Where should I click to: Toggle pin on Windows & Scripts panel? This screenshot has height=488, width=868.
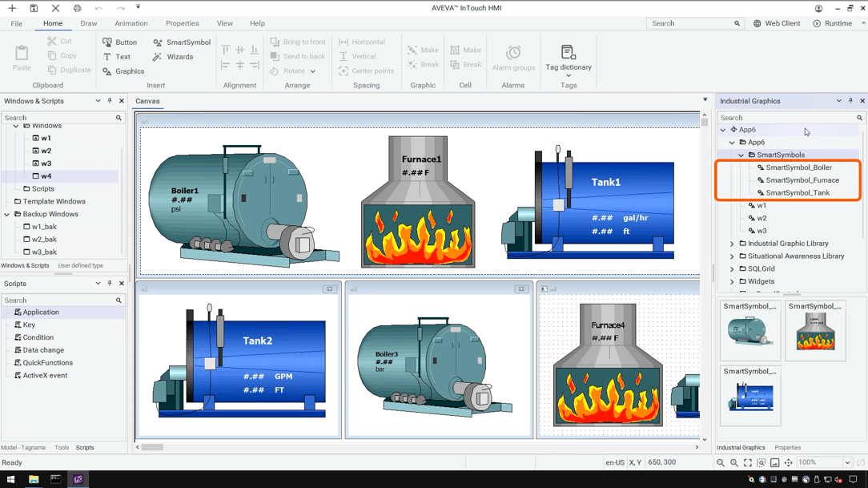pyautogui.click(x=110, y=101)
